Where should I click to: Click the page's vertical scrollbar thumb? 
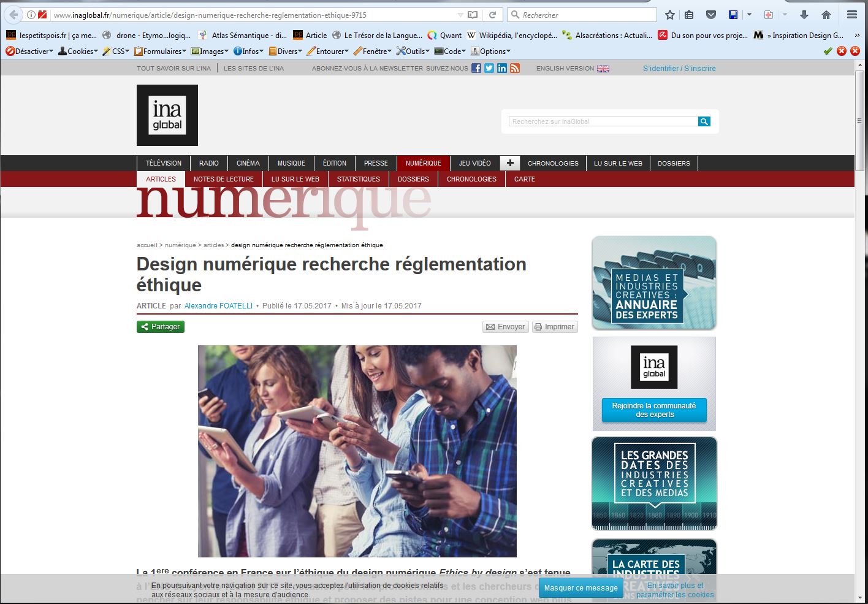tap(859, 122)
